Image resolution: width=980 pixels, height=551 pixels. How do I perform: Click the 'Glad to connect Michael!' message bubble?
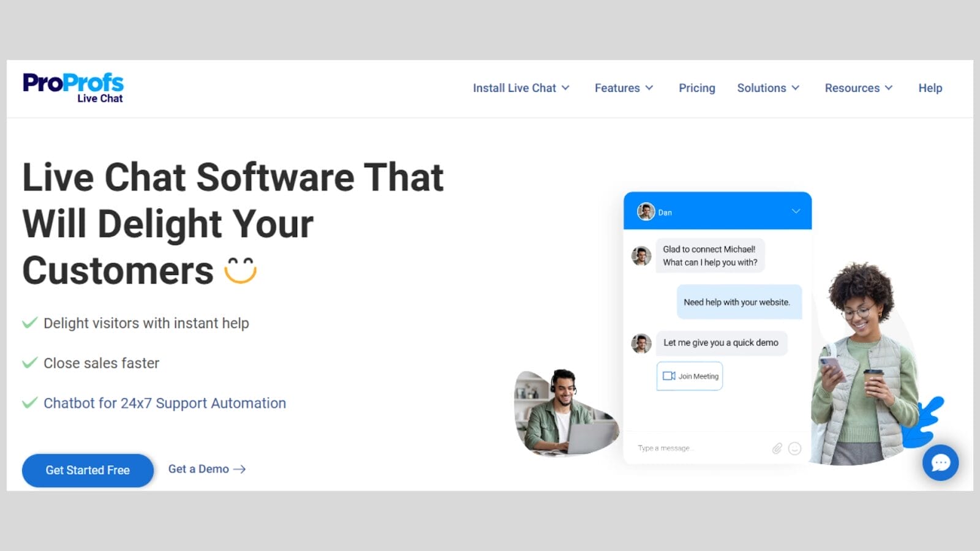pos(710,256)
